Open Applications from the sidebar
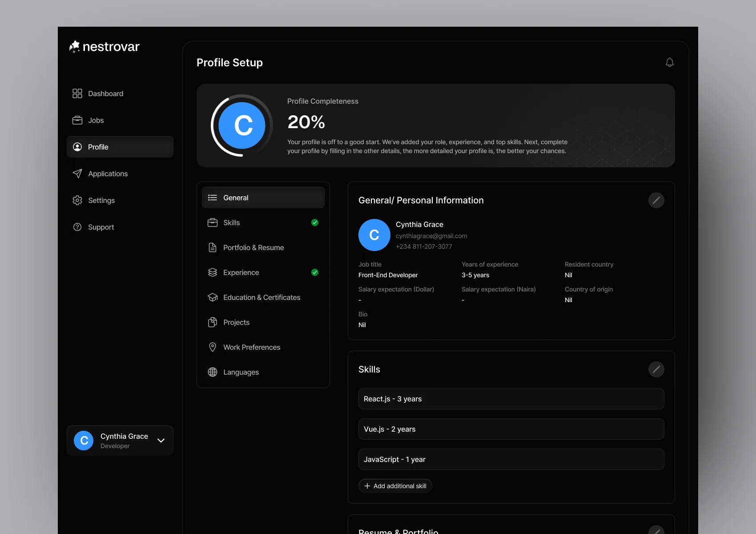 click(120, 174)
